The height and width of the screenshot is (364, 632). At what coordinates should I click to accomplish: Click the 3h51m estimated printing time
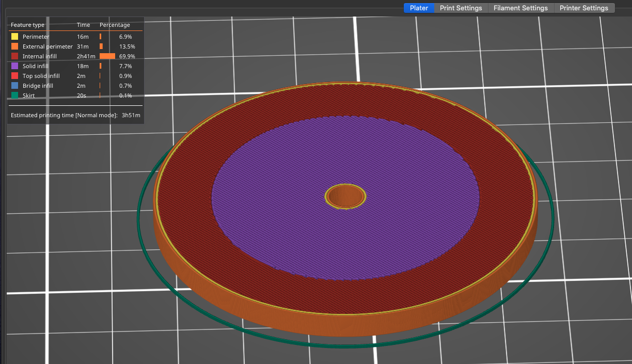131,115
